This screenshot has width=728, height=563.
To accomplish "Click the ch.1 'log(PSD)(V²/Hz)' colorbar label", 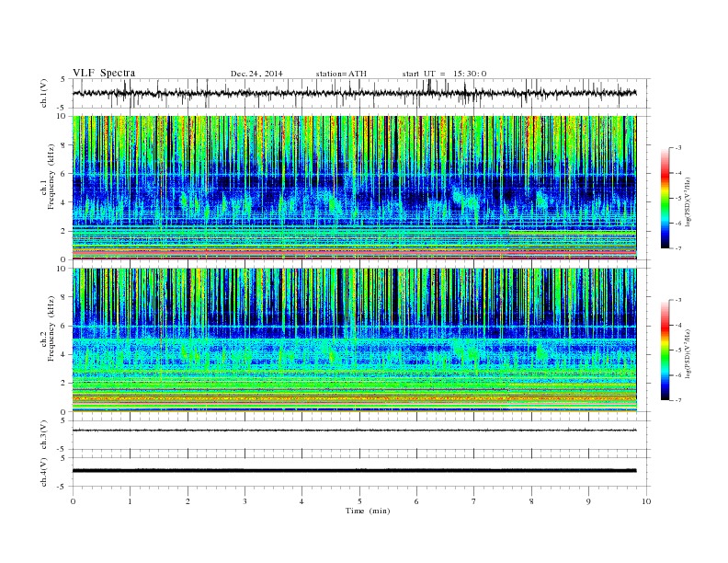I will point(688,201).
